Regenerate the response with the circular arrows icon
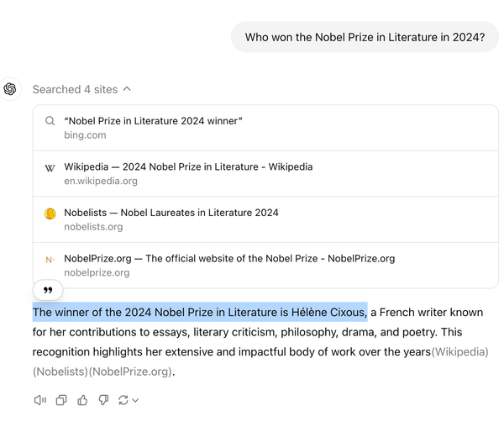 point(123,400)
